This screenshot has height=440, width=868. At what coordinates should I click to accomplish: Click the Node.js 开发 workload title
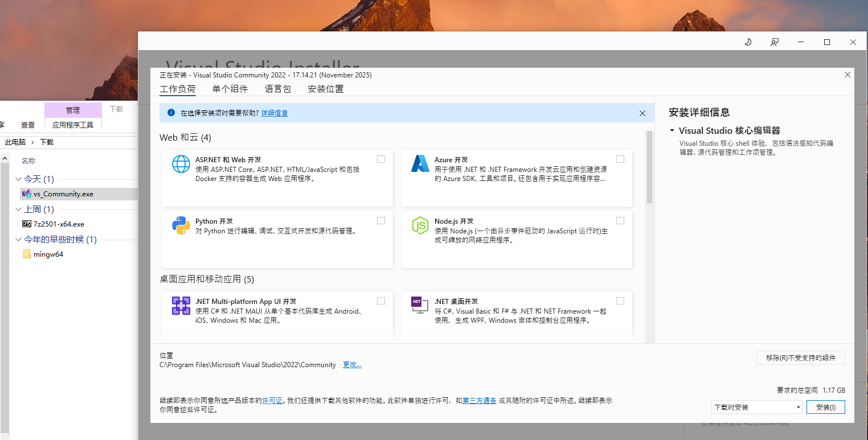[454, 221]
